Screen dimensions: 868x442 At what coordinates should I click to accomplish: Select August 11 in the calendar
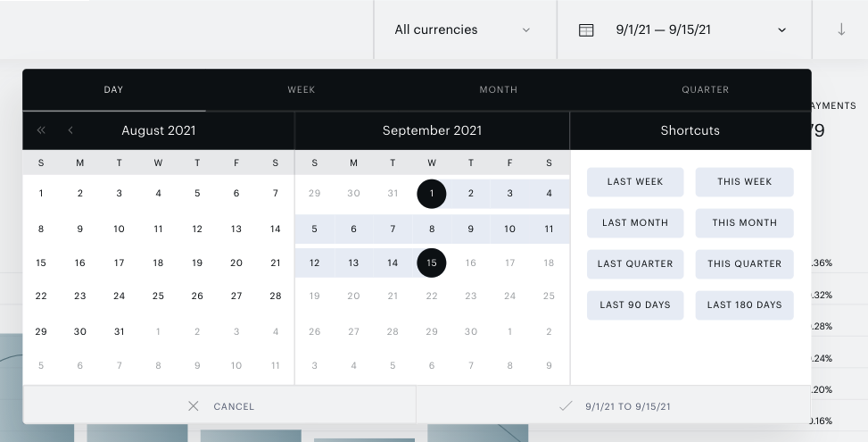pos(158,229)
